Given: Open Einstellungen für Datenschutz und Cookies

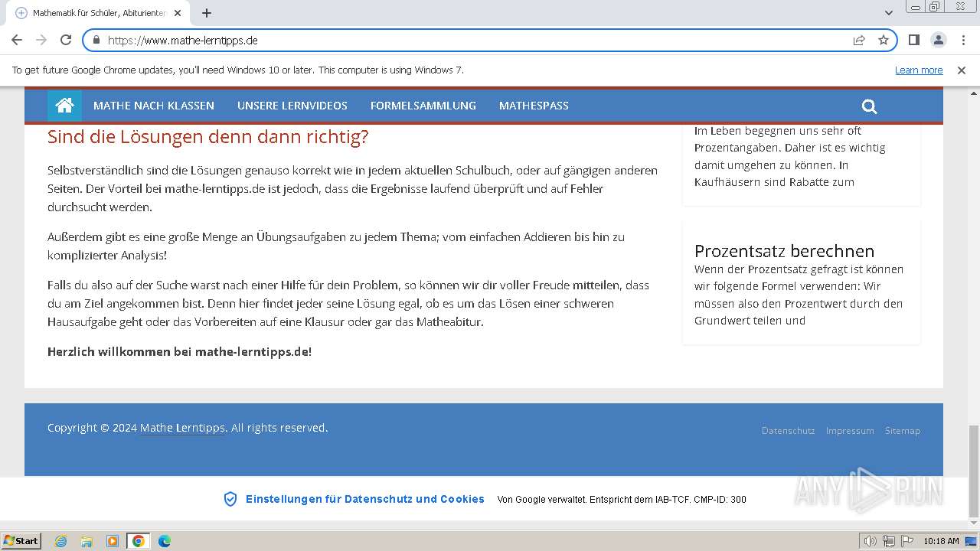Looking at the screenshot, I should tap(365, 499).
